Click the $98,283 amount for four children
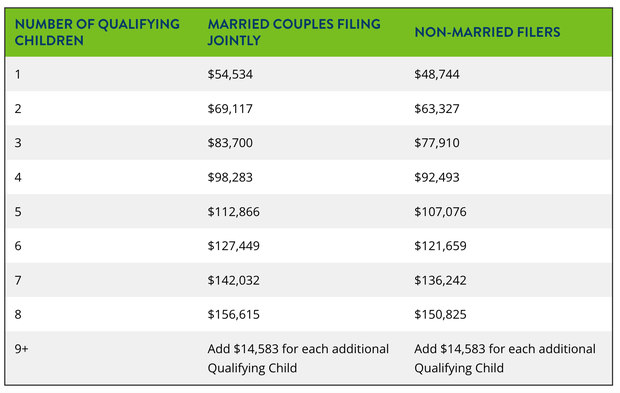This screenshot has height=393, width=620. tap(230, 177)
